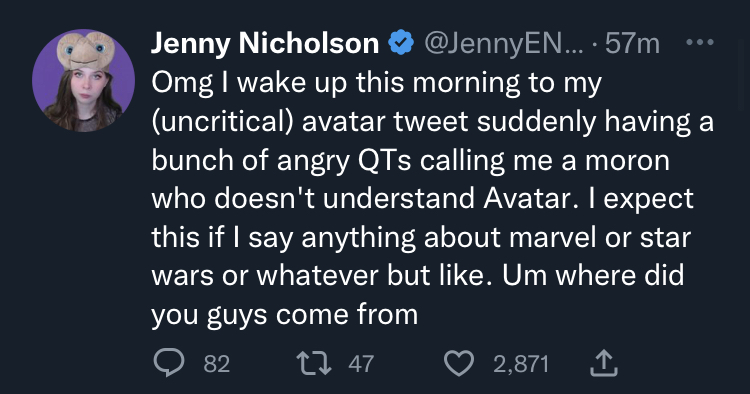Click the blue verified checkmark badge
Viewport: 750px width, 394px height.
pyautogui.click(x=401, y=43)
